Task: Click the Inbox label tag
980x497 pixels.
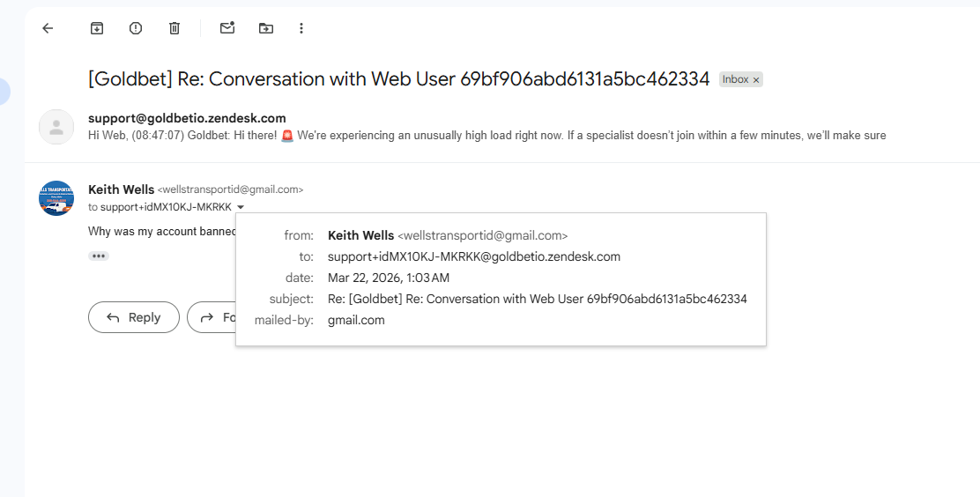Action: pos(735,79)
